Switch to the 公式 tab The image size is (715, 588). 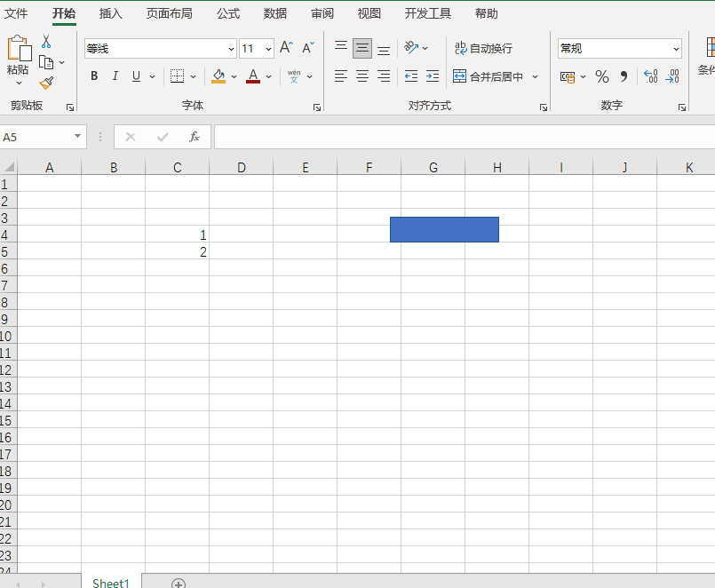point(228,13)
